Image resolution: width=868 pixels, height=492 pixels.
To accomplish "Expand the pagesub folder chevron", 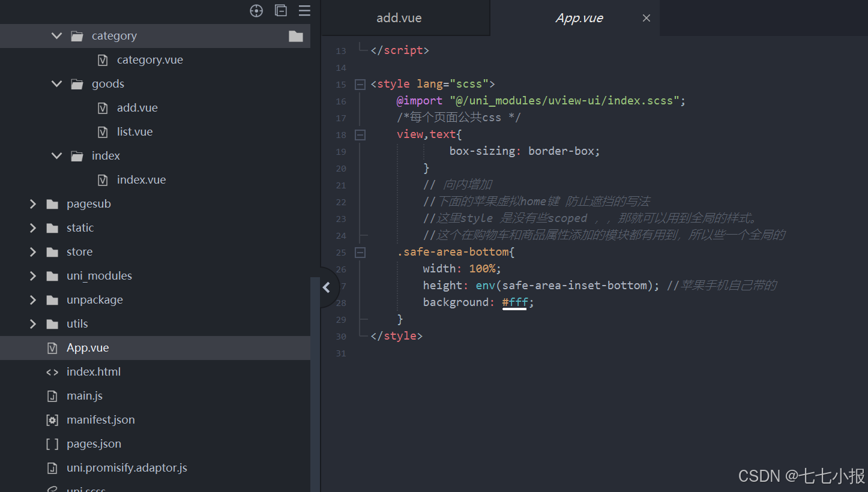I will click(x=33, y=204).
